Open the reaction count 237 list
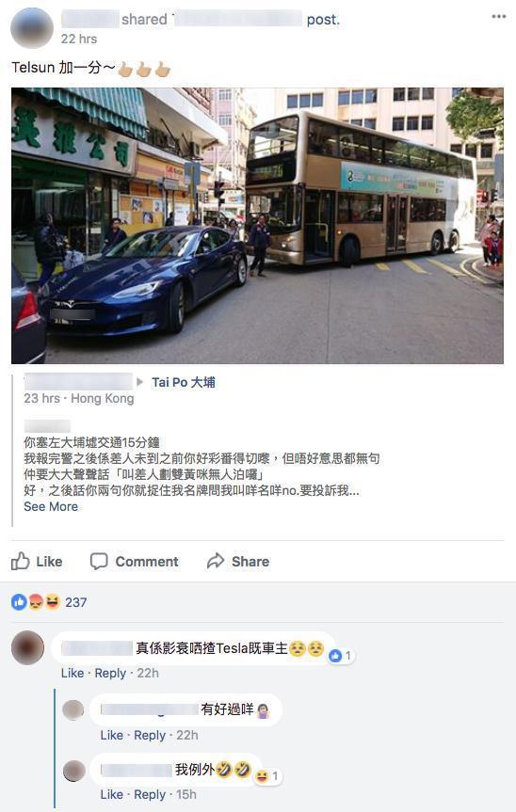The height and width of the screenshot is (812, 516). [x=75, y=602]
